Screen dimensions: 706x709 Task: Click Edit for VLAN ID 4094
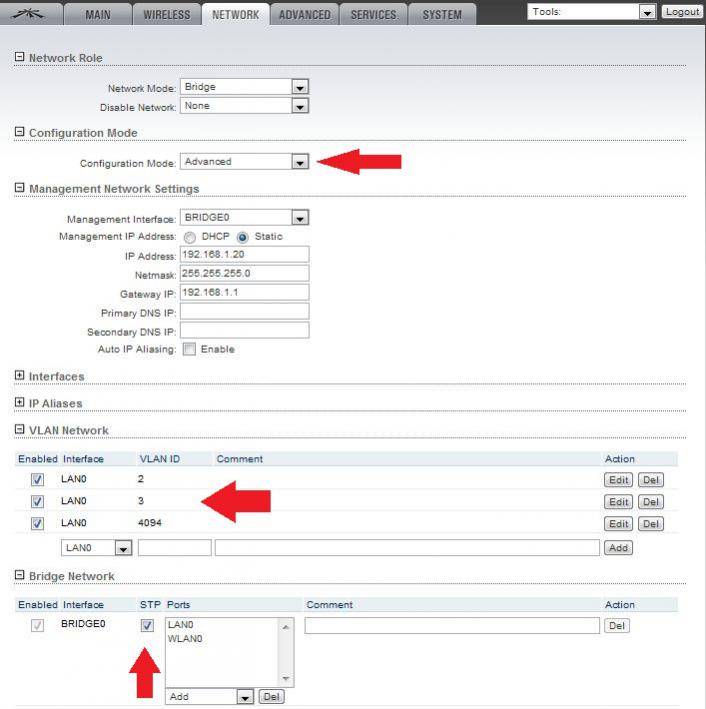click(x=618, y=524)
